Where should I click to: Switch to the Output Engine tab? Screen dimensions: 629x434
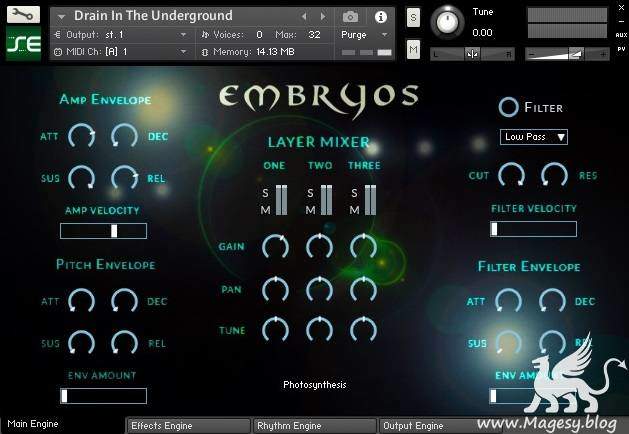pyautogui.click(x=439, y=426)
